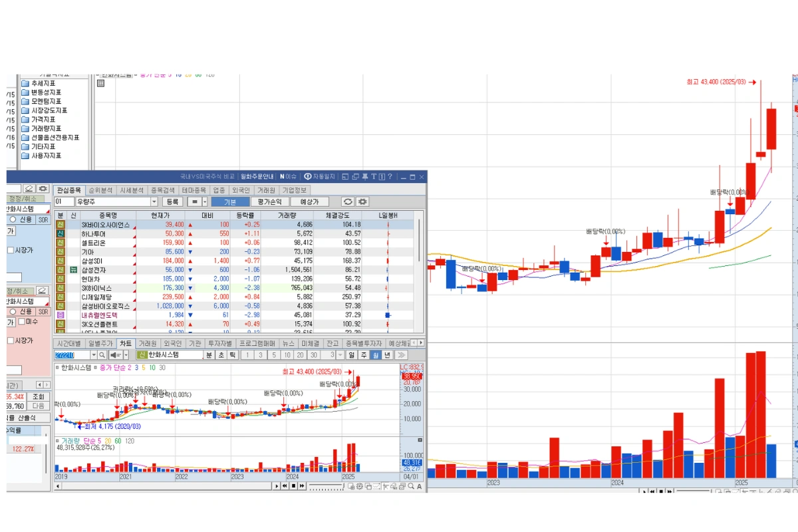798x532 pixels.
Task: Expand the 우량주 watchlist group dropdown
Action: (x=154, y=201)
